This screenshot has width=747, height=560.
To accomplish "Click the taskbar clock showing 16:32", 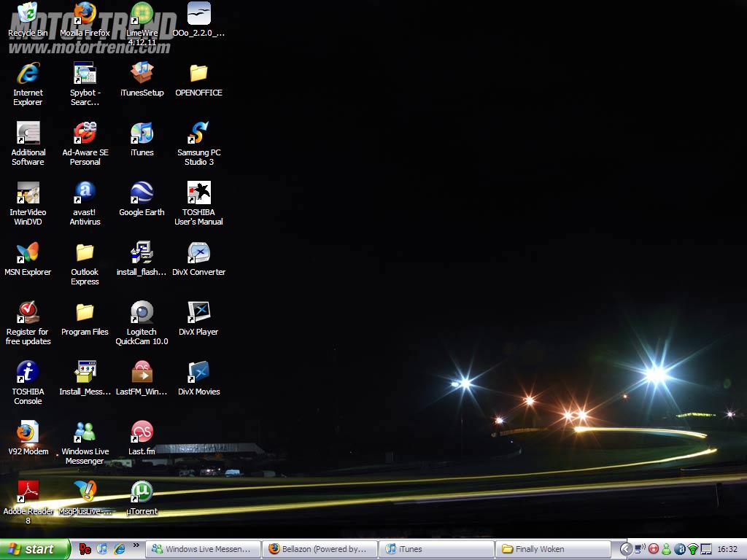I will 727,549.
